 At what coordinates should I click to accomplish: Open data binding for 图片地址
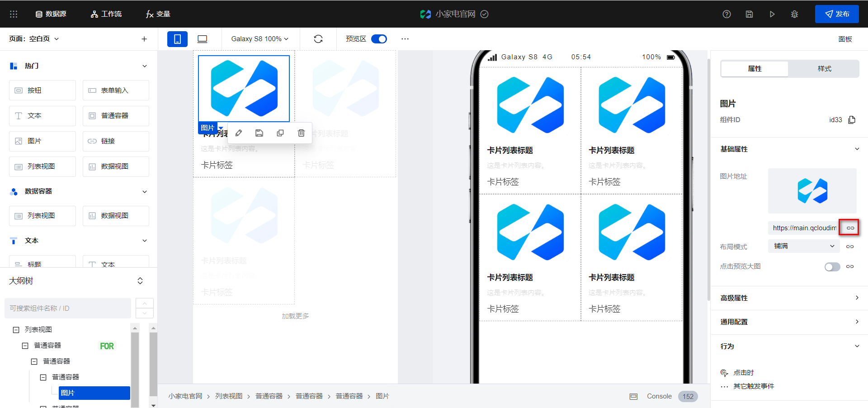(x=849, y=228)
